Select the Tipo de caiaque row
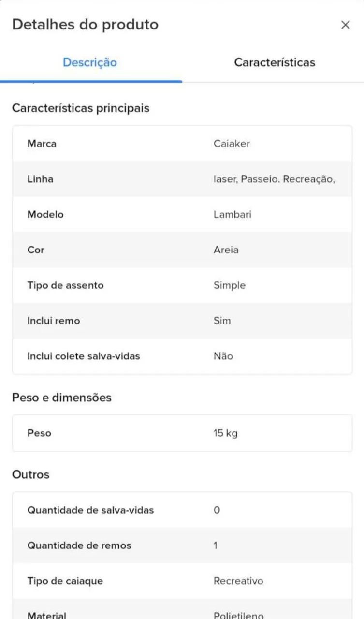Image resolution: width=364 pixels, height=619 pixels. 182,581
